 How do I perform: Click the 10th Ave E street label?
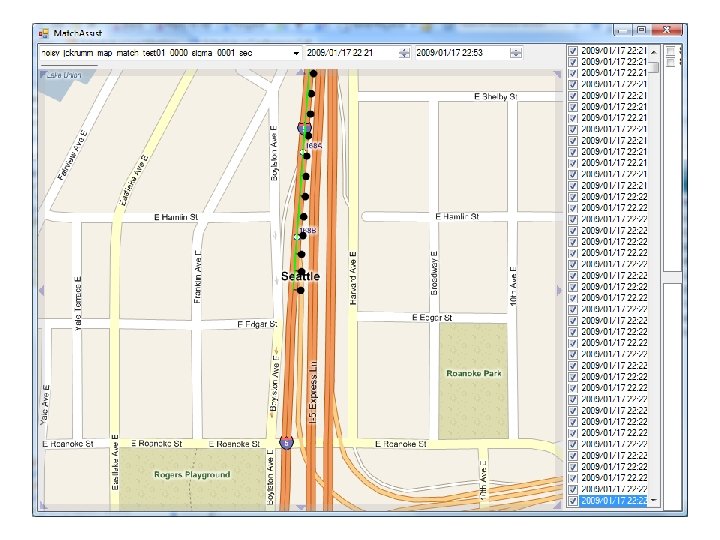[x=513, y=286]
